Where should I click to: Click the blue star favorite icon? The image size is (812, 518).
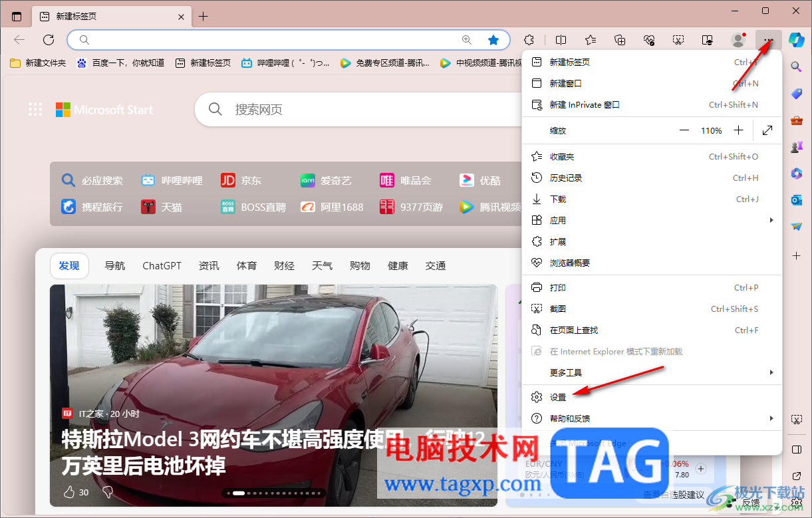coord(493,40)
